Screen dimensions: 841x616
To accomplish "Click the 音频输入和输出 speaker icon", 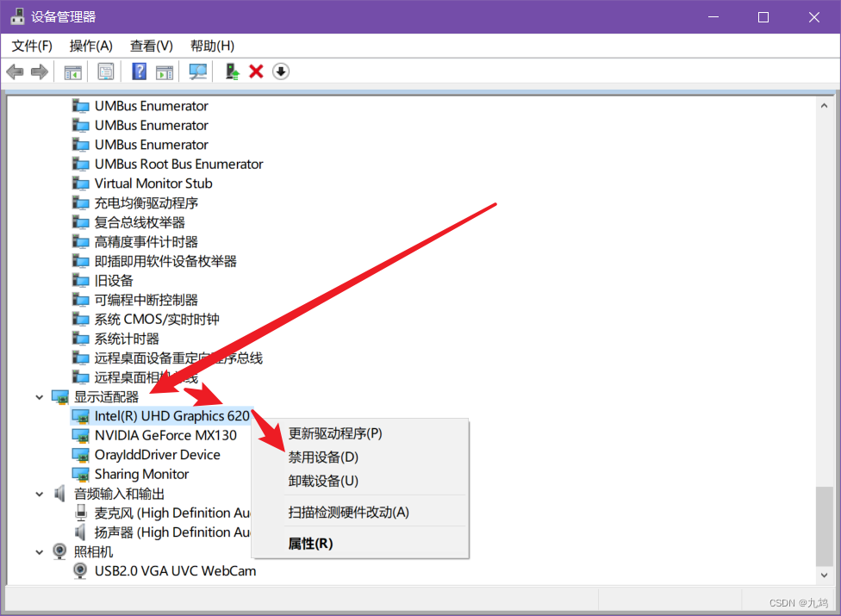I will [x=59, y=494].
